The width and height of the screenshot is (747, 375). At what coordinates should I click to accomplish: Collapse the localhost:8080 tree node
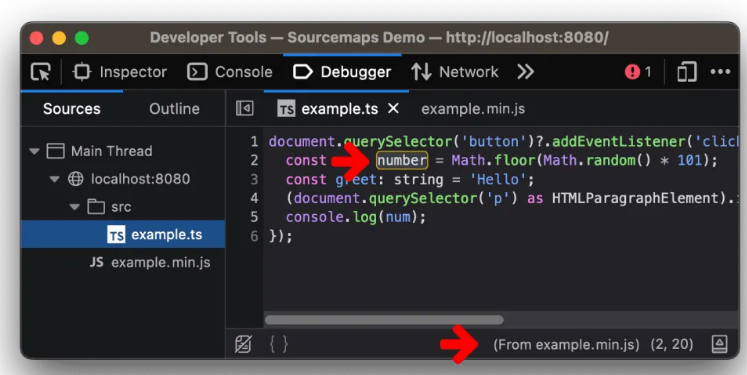[55, 179]
